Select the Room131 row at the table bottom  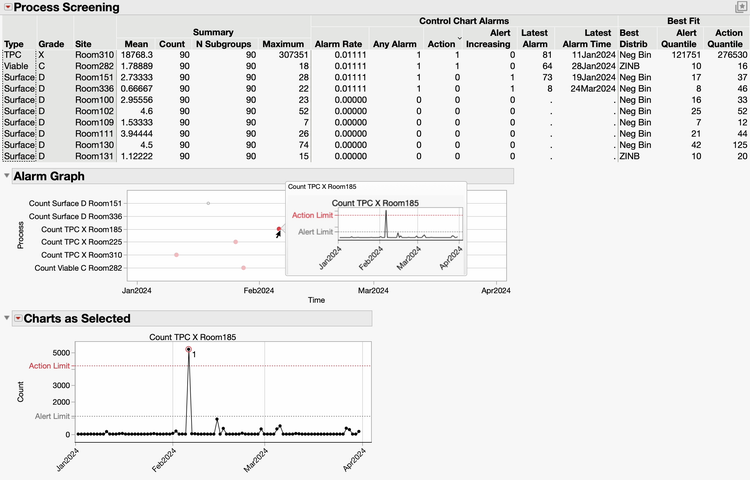click(96, 156)
